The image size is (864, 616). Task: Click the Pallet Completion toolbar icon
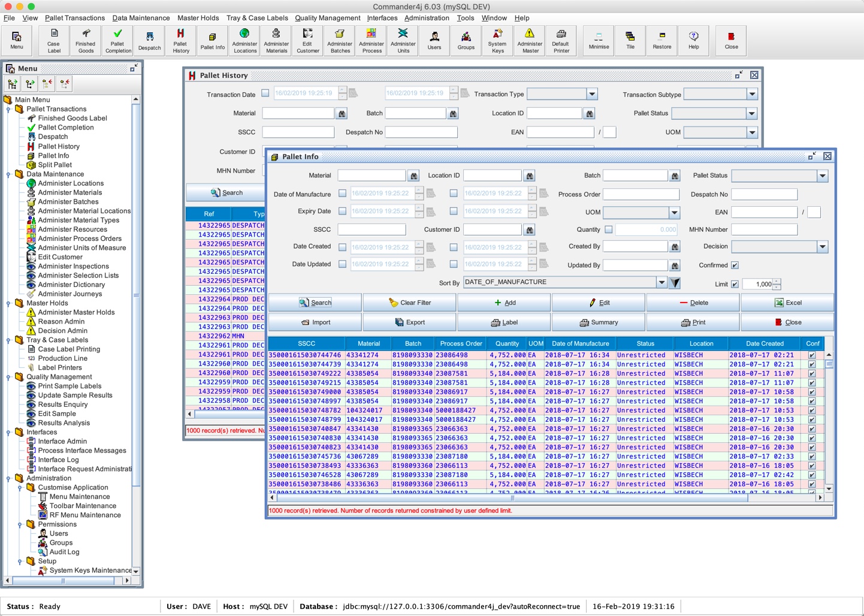coord(118,41)
